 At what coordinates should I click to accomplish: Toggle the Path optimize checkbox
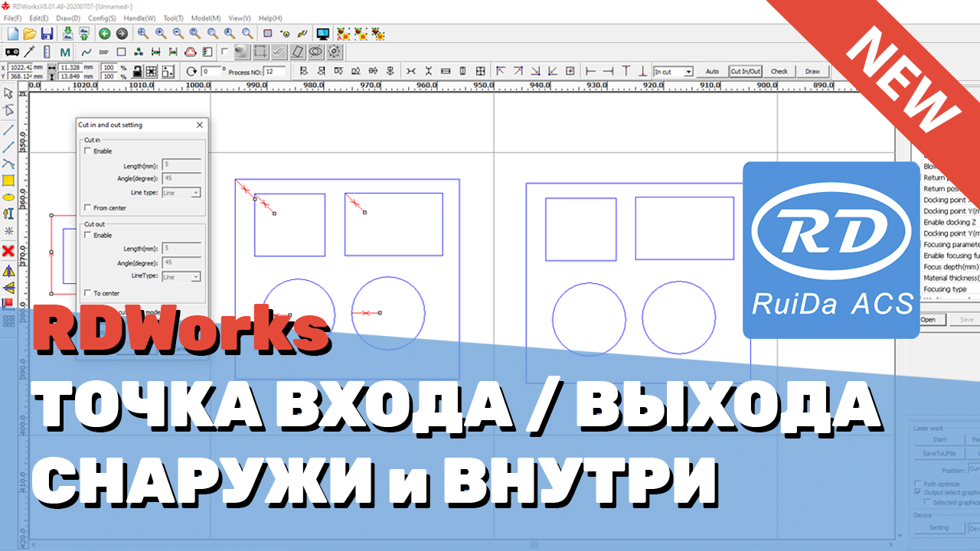pyautogui.click(x=917, y=484)
